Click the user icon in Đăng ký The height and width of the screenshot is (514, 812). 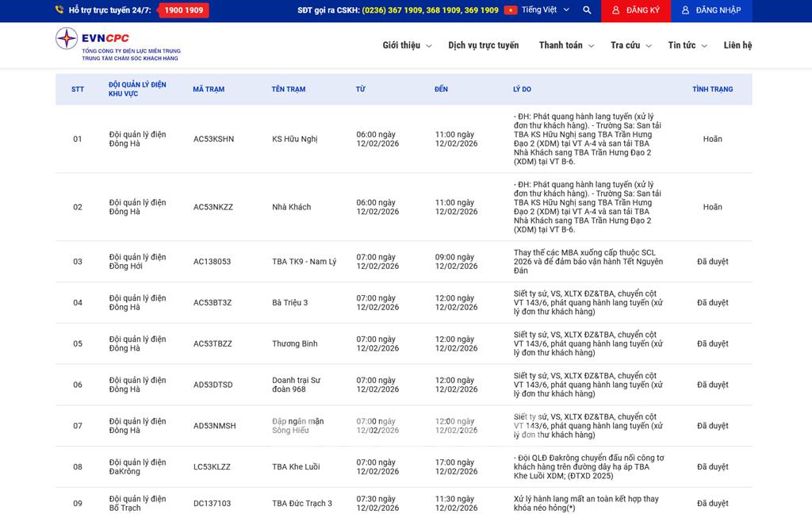(x=616, y=10)
